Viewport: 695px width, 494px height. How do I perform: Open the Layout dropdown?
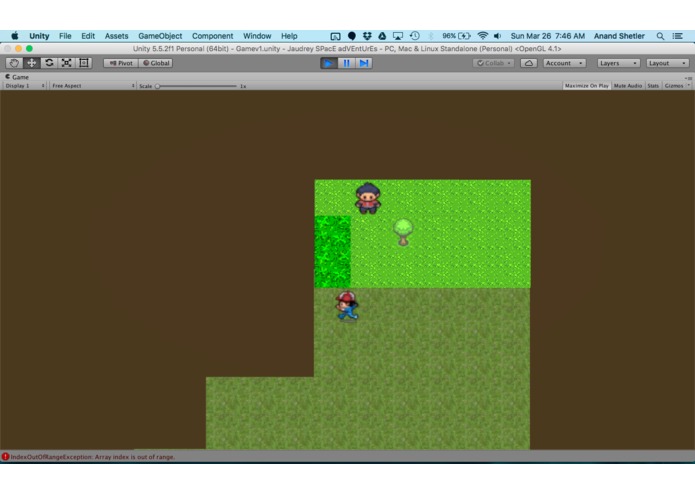click(x=667, y=63)
